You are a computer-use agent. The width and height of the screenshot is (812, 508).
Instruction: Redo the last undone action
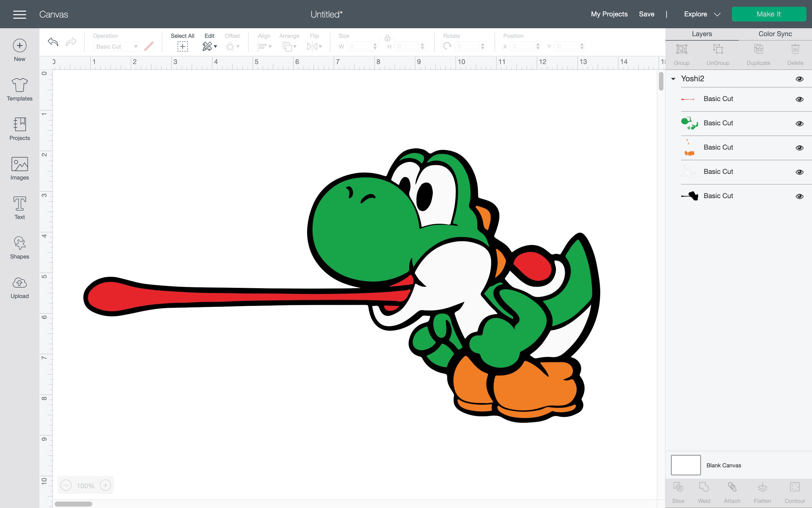(x=71, y=42)
